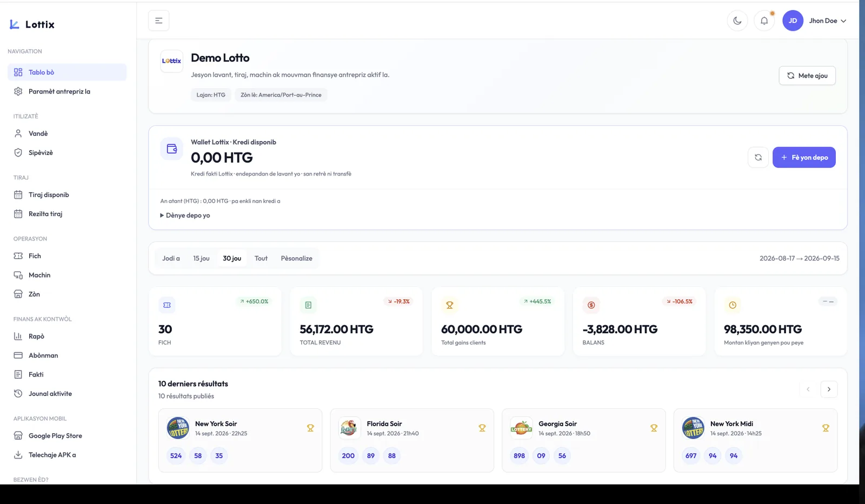Open Paramèt antrepriz la settings

pos(67,91)
